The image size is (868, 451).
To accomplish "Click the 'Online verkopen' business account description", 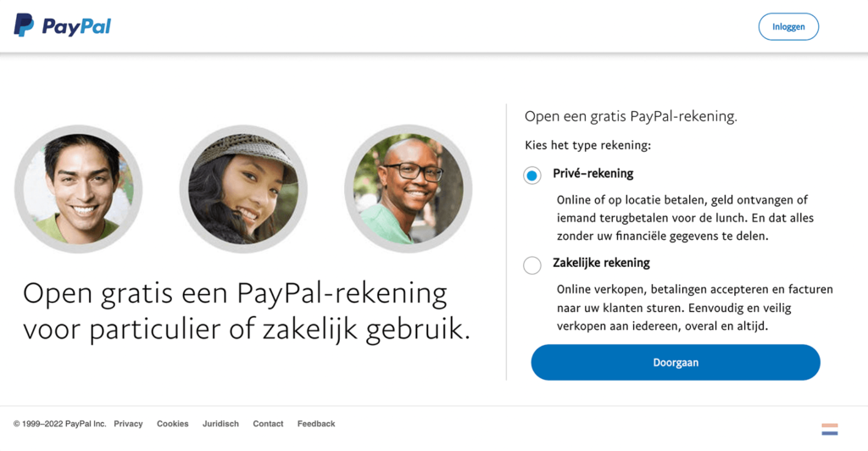I will pyautogui.click(x=694, y=308).
